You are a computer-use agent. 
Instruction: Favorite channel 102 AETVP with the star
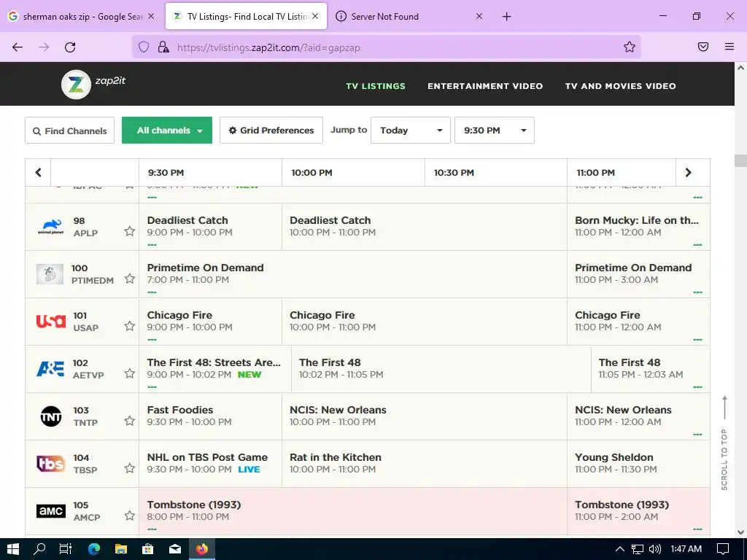pos(130,373)
